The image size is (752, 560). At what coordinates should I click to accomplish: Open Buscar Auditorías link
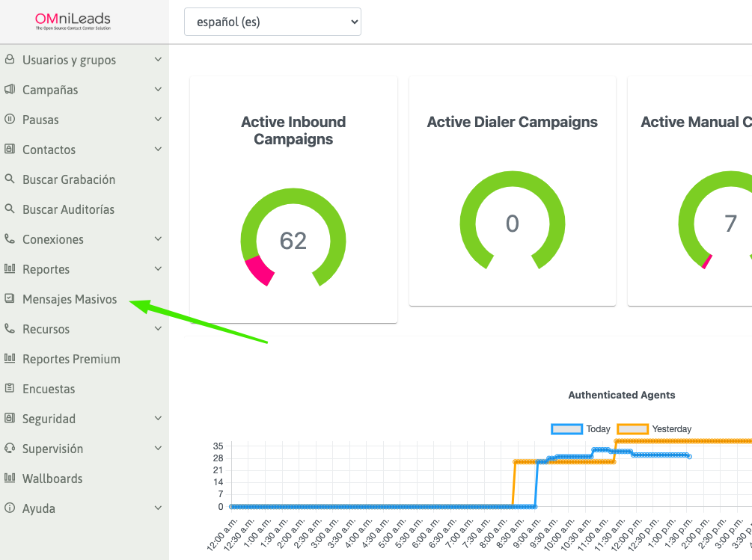[68, 209]
